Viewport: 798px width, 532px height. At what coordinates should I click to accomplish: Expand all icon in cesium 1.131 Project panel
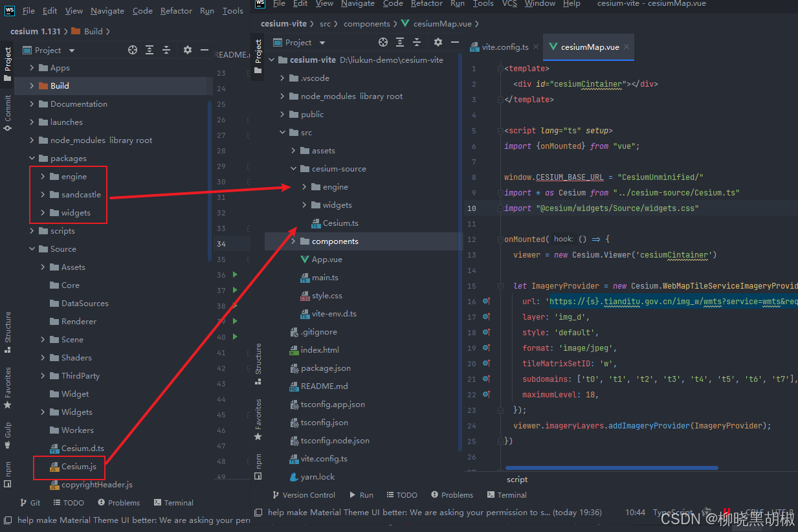[150, 50]
